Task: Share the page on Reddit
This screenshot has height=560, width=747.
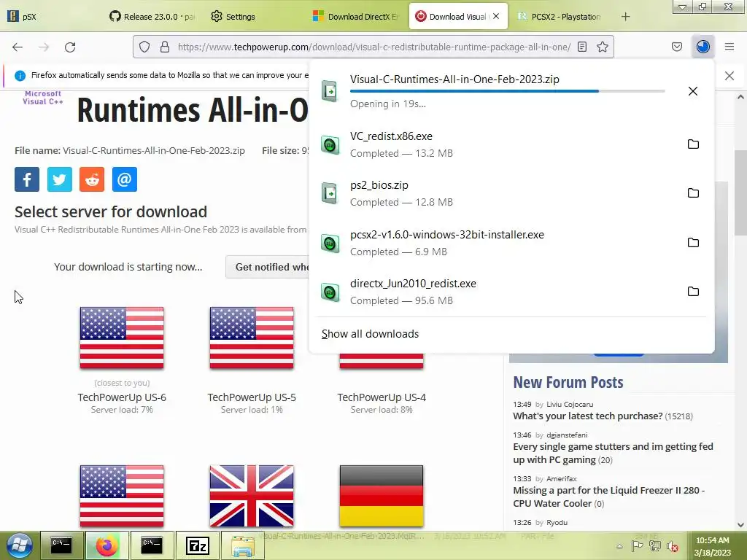Action: (92, 179)
